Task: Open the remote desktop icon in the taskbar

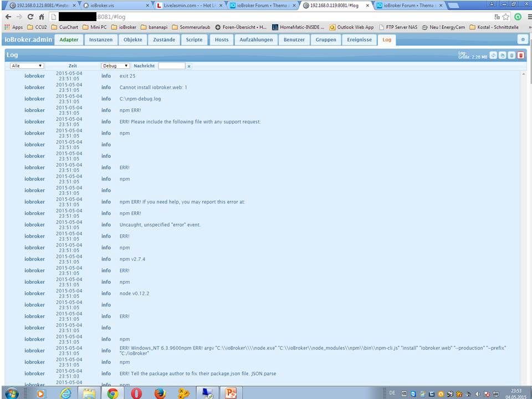Action: pos(207,393)
